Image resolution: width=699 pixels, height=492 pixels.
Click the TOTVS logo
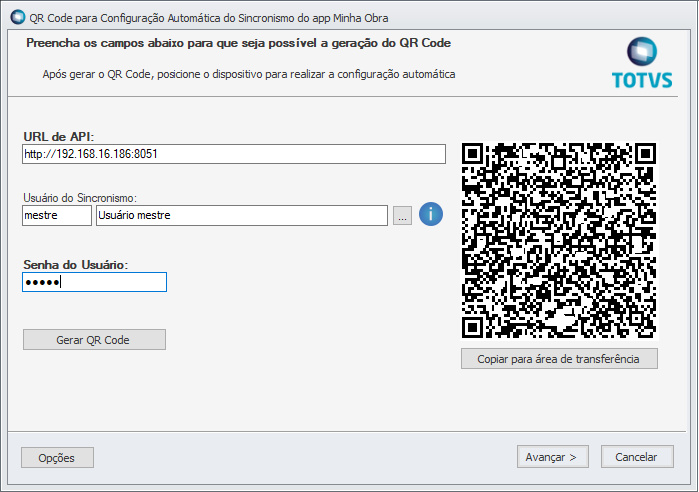[642, 62]
